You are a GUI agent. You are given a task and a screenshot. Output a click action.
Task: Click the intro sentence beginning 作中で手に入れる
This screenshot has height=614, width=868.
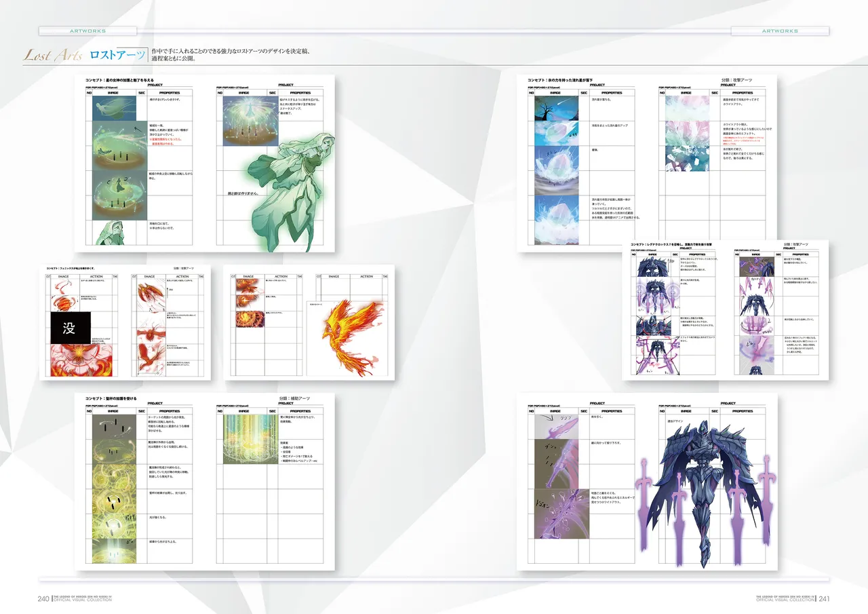point(231,54)
